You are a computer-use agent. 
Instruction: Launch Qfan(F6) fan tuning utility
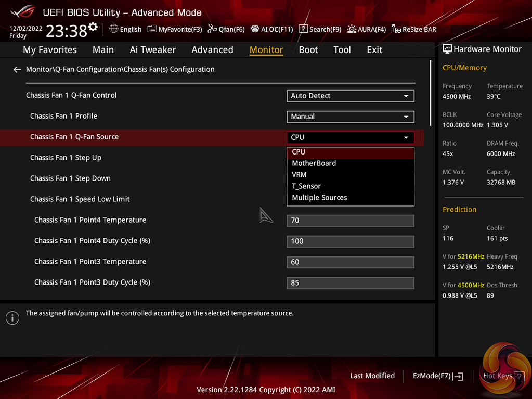coord(226,29)
